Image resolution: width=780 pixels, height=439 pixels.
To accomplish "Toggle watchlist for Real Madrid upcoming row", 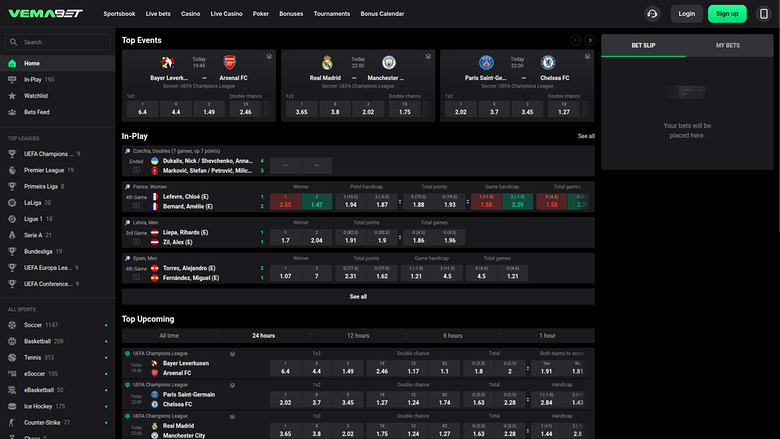I will (232, 417).
